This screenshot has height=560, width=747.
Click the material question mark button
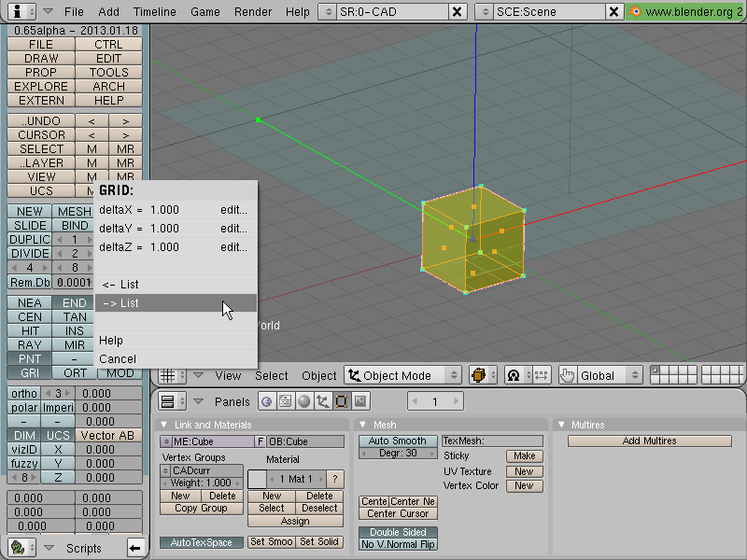tap(335, 479)
